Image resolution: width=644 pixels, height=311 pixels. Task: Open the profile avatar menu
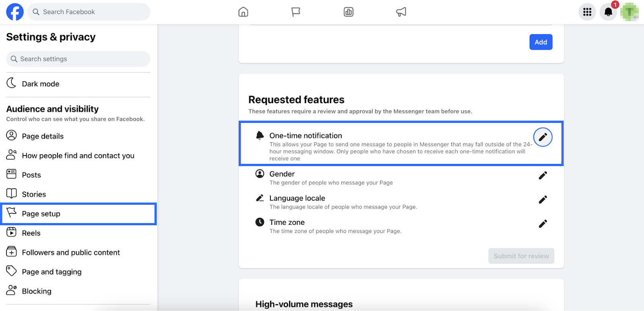[629, 12]
